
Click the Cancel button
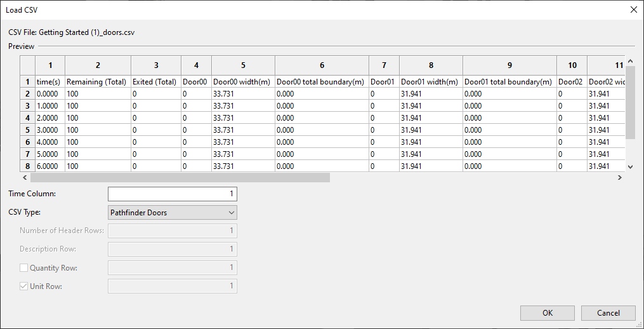coord(608,313)
